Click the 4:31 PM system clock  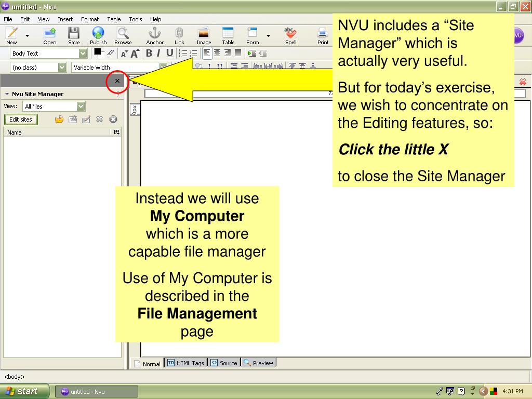[x=512, y=391]
